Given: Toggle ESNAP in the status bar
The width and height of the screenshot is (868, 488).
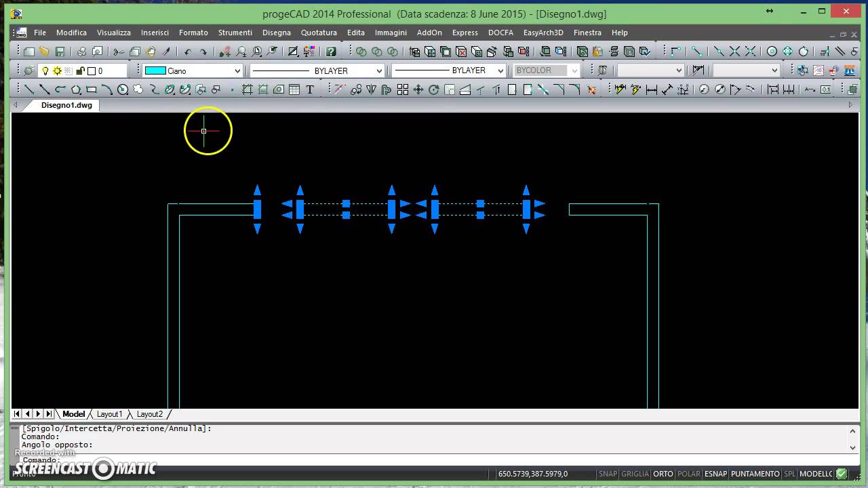Looking at the screenshot, I should pos(715,474).
